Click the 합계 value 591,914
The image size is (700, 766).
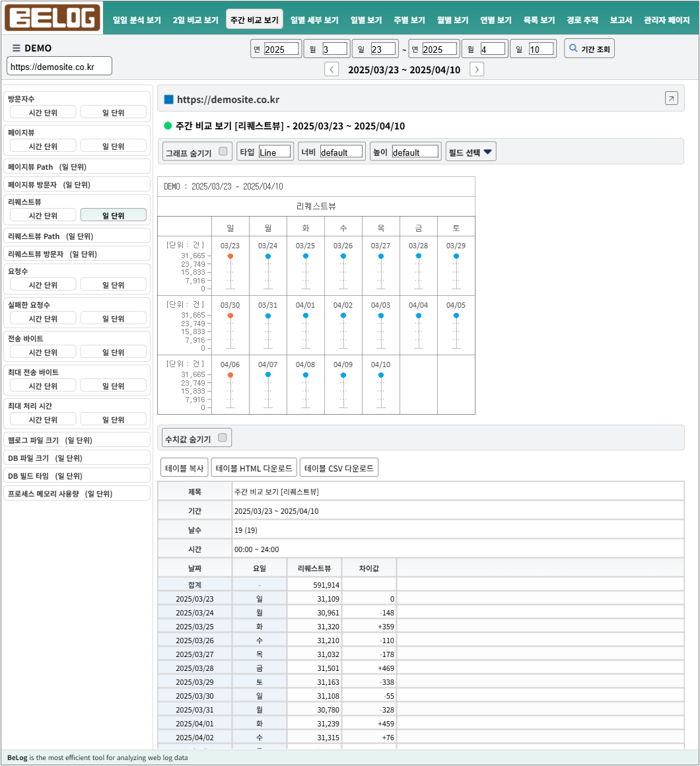click(326, 585)
